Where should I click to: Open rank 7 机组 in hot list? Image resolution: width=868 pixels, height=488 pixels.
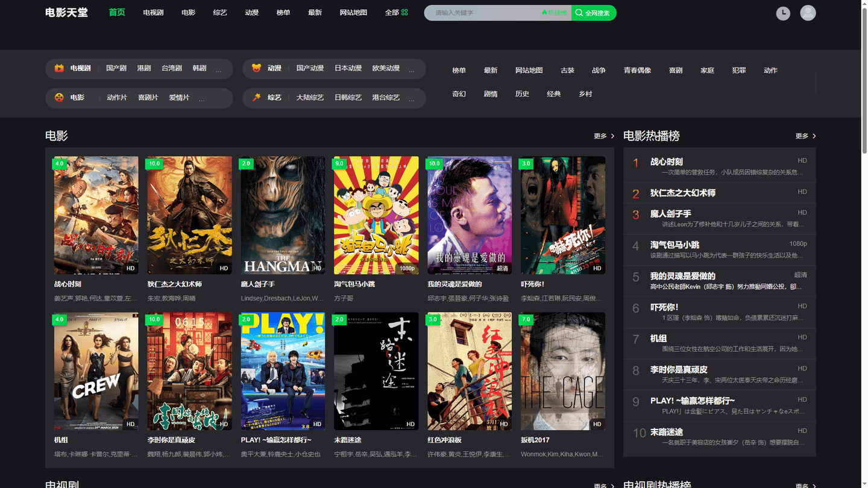(x=720, y=343)
